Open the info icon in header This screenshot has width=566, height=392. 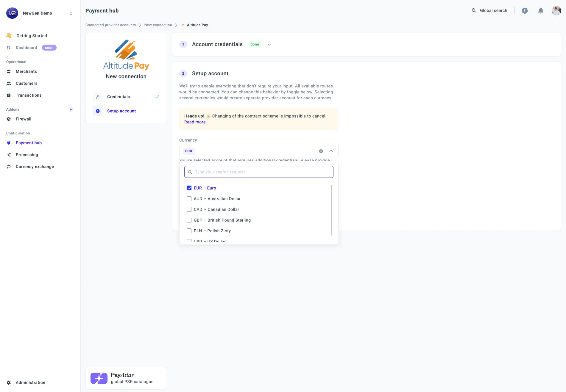point(525,11)
